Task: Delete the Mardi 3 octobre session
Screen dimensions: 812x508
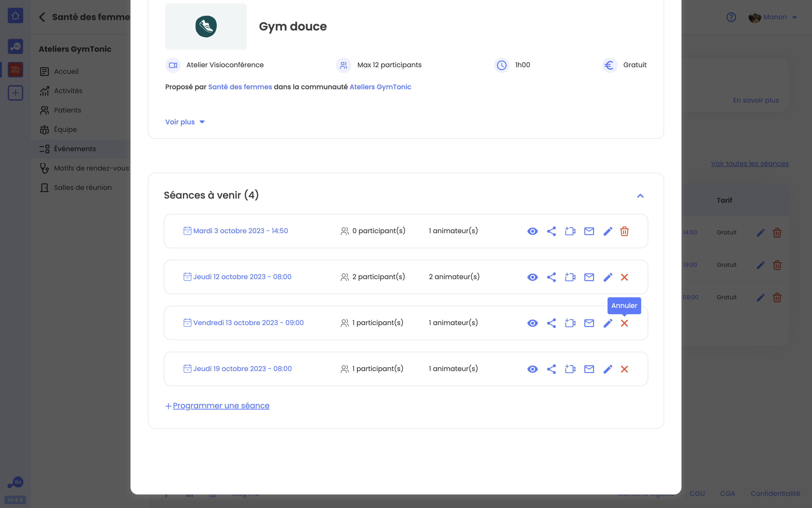Action: pyautogui.click(x=624, y=231)
